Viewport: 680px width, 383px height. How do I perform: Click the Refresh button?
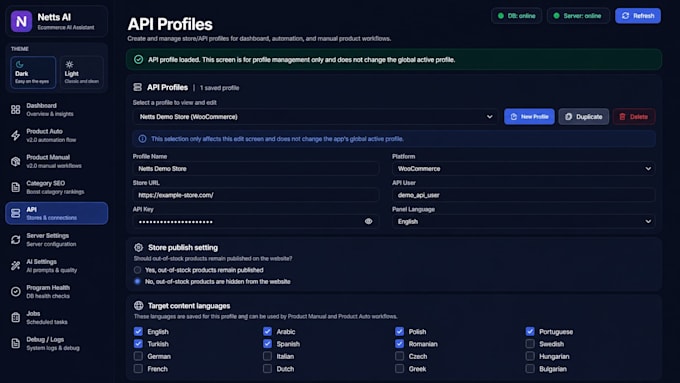638,16
